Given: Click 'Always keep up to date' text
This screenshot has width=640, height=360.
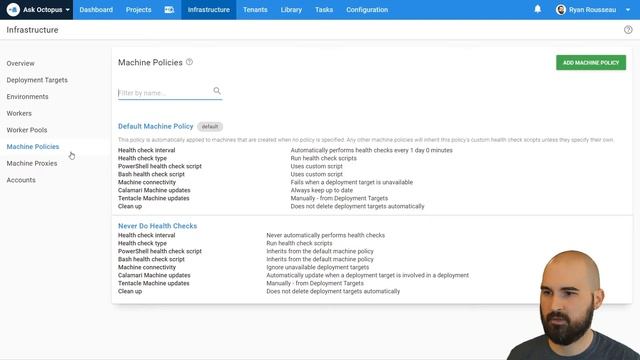Looking at the screenshot, I should click(x=322, y=190).
